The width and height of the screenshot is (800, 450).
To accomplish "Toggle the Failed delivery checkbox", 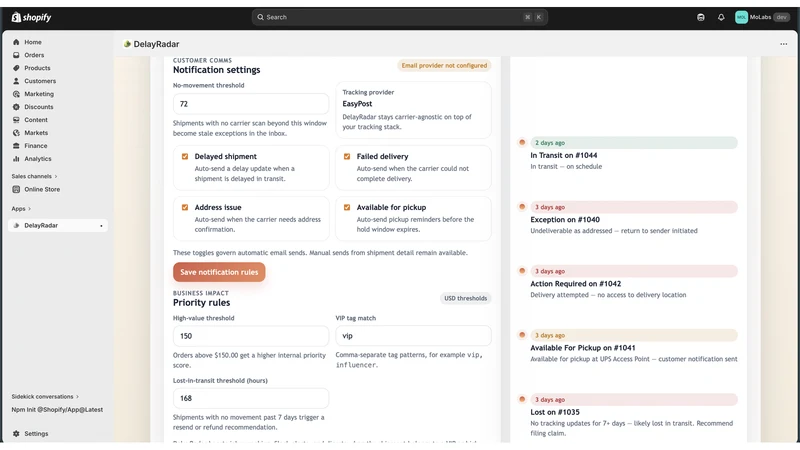I will click(x=347, y=157).
